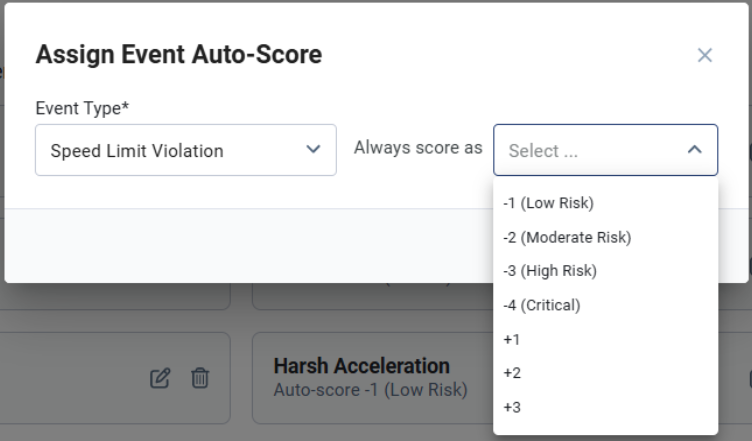Click the trash delete icon on the card
Screen dimensions: 752x441
click(200, 378)
